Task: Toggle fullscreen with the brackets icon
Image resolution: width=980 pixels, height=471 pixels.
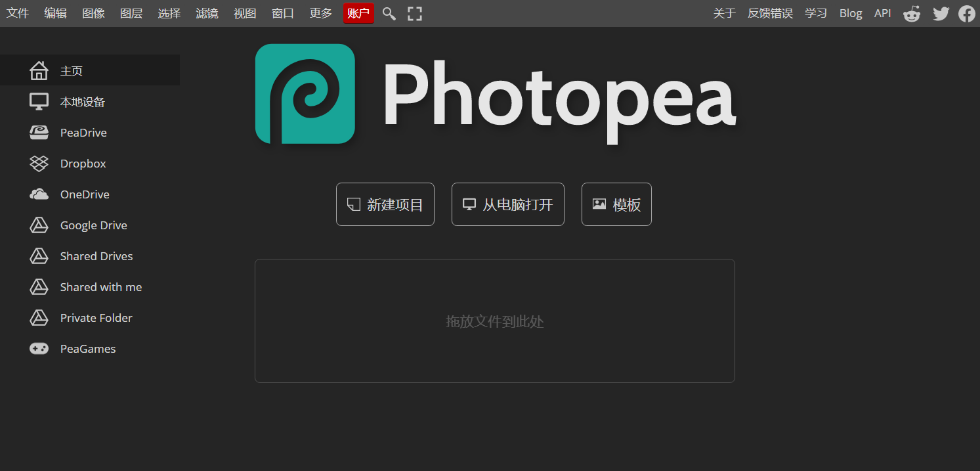Action: tap(415, 14)
